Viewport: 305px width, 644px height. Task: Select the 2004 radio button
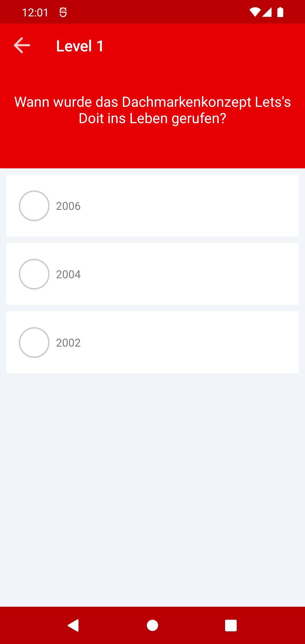(x=34, y=274)
